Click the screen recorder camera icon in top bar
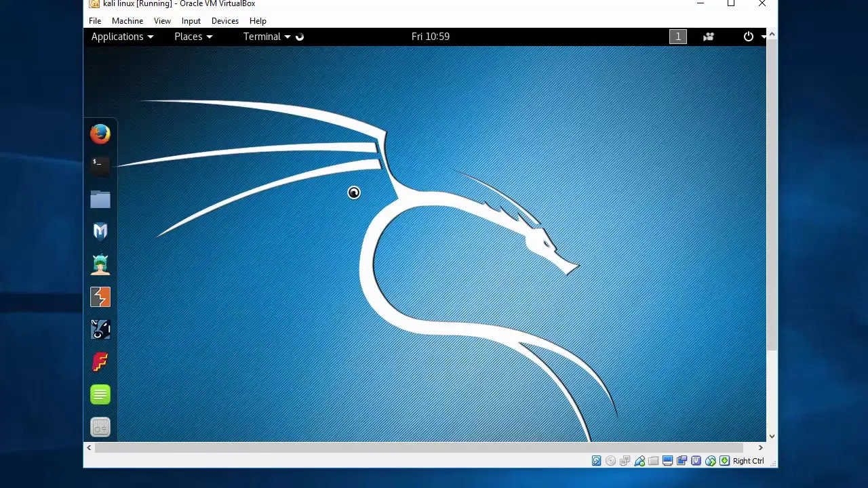 pyautogui.click(x=709, y=37)
